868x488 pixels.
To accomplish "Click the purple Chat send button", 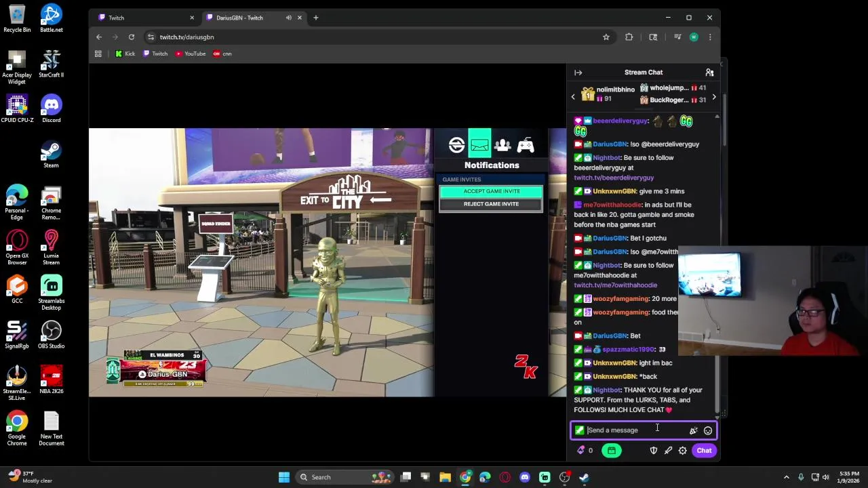I will point(704,451).
